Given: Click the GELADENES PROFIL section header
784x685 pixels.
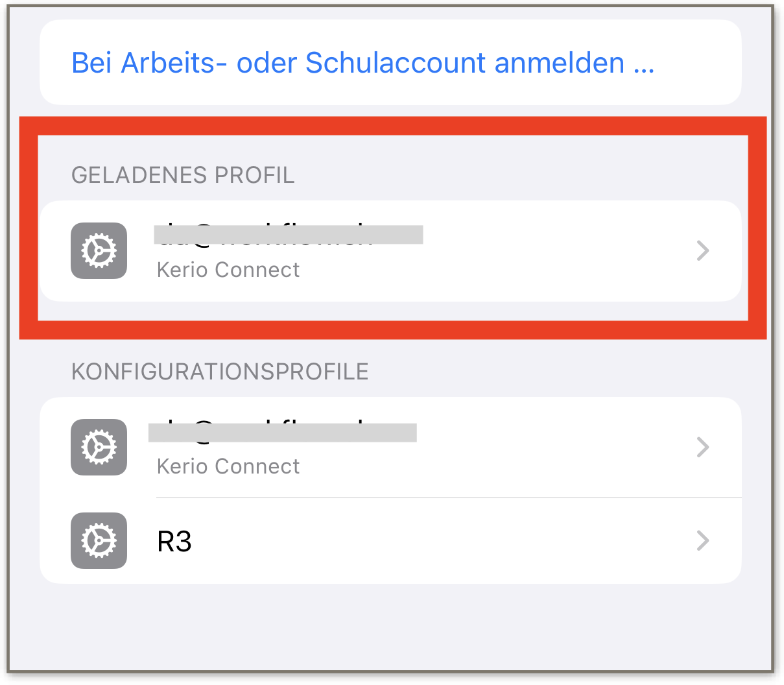Looking at the screenshot, I should click(183, 175).
